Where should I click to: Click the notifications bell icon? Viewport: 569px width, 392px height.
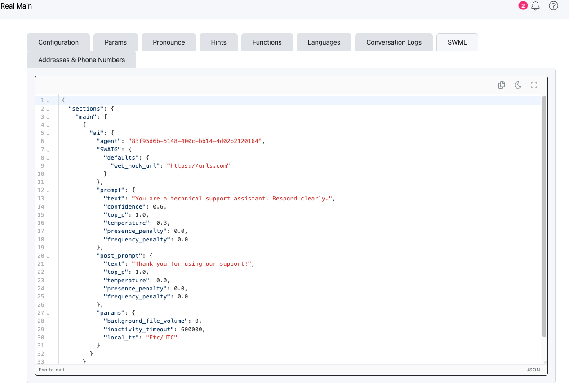[x=535, y=6]
